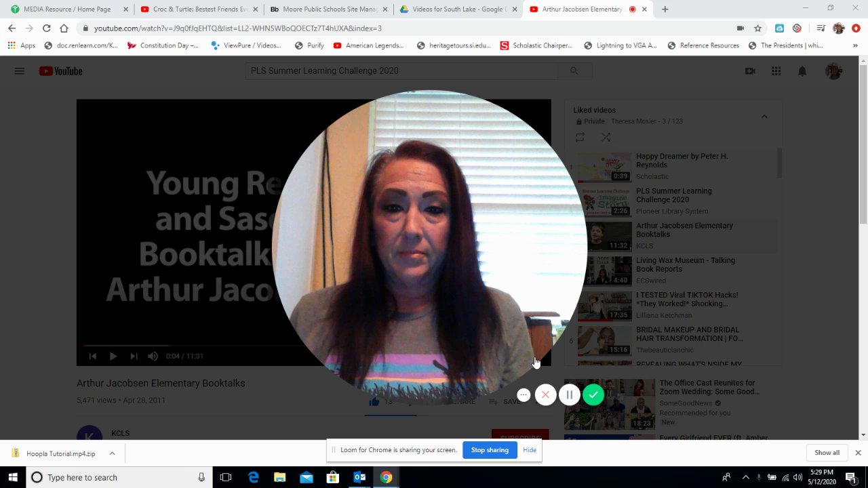Hide the Loom screen sharing bar

point(530,450)
